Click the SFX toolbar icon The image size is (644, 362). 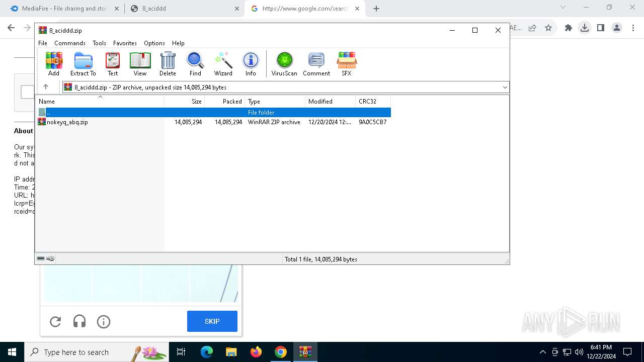pos(347,64)
